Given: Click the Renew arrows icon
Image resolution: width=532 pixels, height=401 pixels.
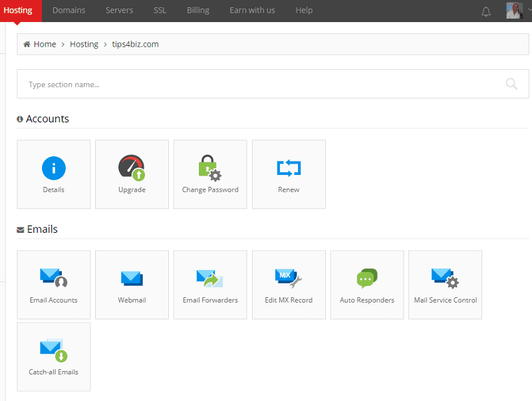Looking at the screenshot, I should click(x=289, y=168).
